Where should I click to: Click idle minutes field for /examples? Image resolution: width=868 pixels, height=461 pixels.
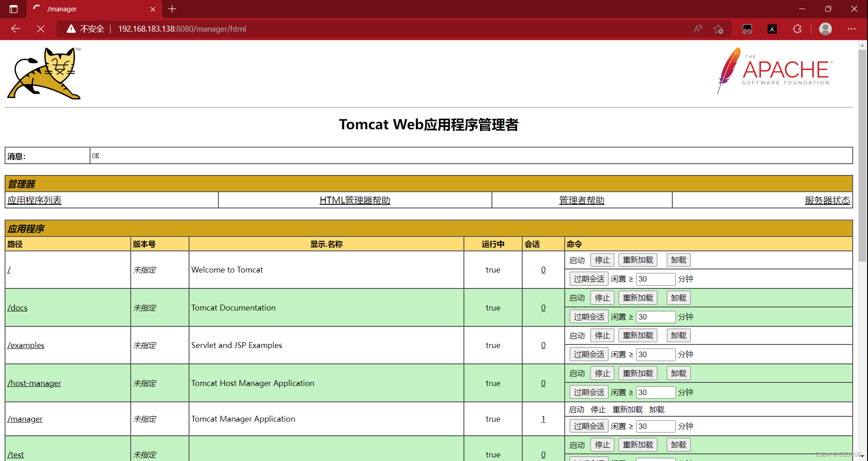coord(656,354)
